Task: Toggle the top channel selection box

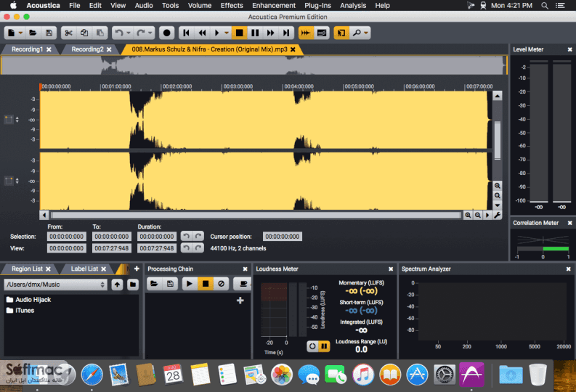Action: point(9,119)
